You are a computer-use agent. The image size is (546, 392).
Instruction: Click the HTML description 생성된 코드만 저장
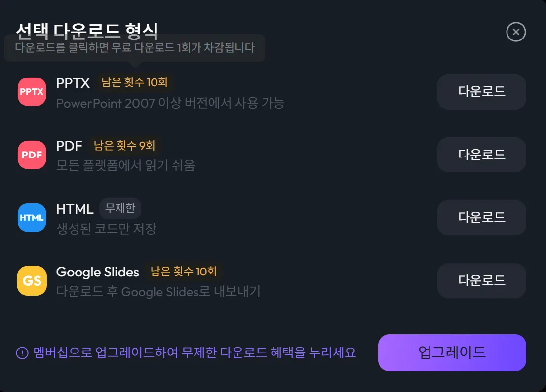click(106, 229)
